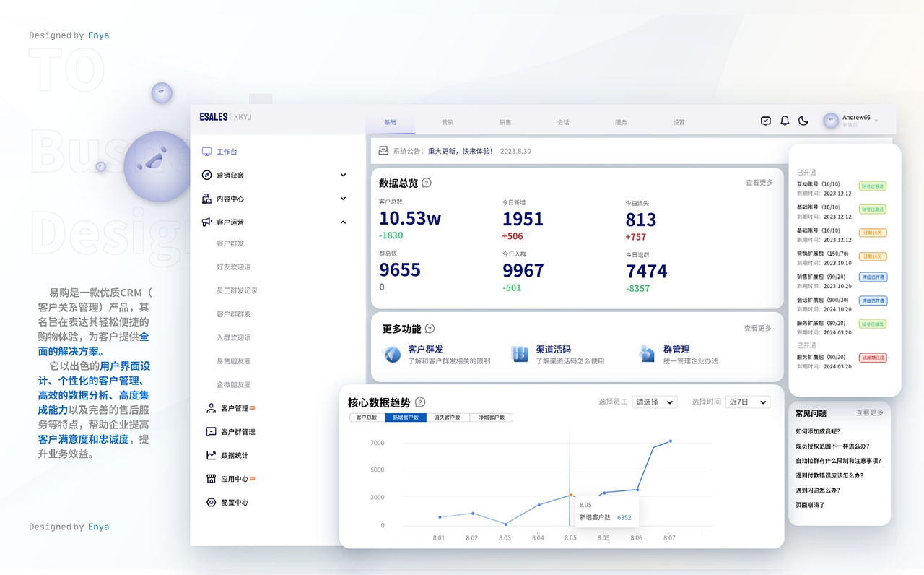Open notifications bell icon

[x=785, y=121]
